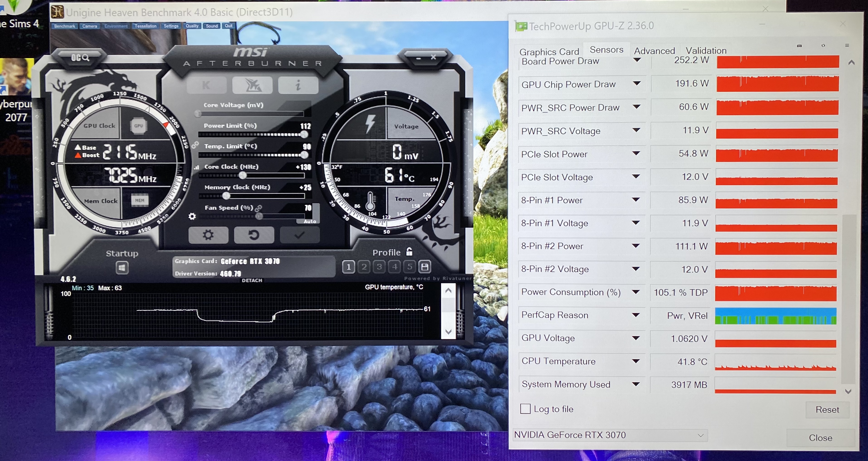Toggle the power and temp limit link icon

point(195,145)
